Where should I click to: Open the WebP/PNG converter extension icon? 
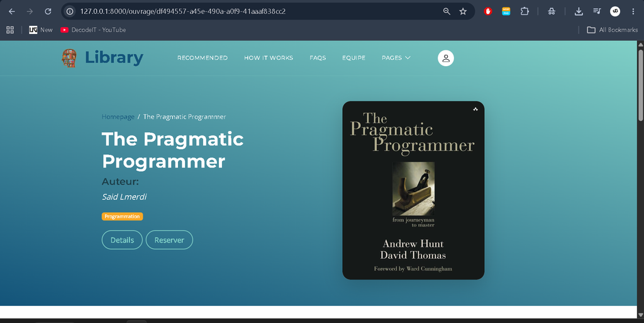pyautogui.click(x=506, y=11)
